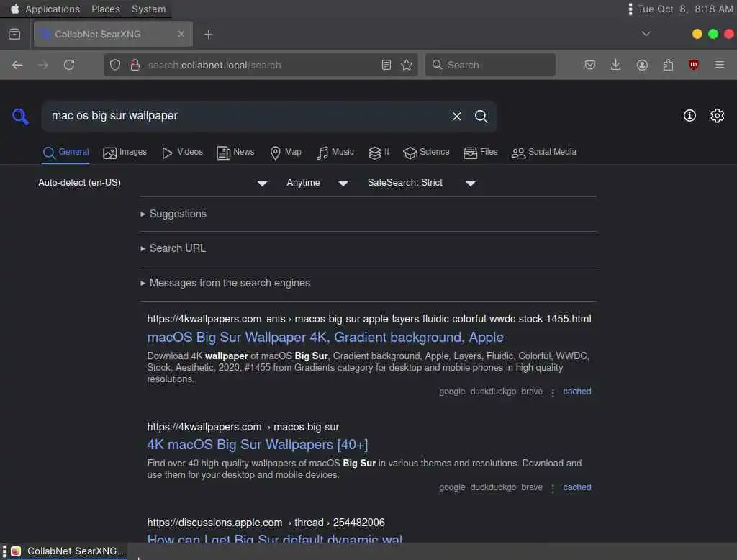The width and height of the screenshot is (737, 560).
Task: Switch to the It category tab
Action: 379,153
